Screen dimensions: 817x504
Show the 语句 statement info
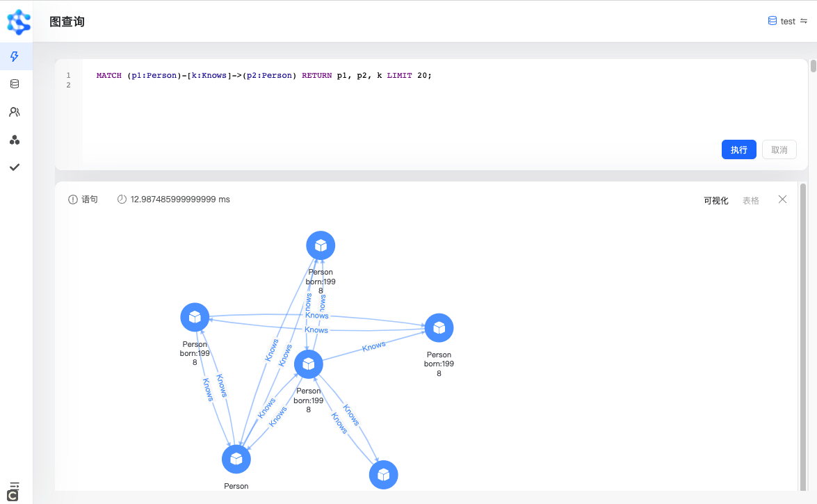pos(83,200)
